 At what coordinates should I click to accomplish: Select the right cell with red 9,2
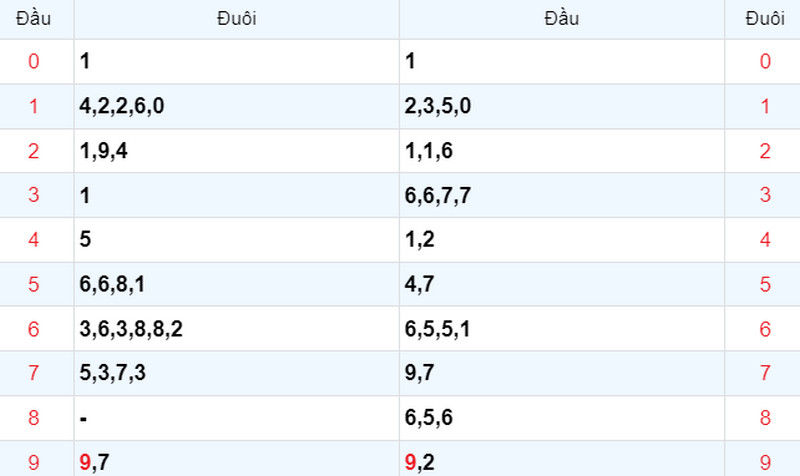coord(562,459)
